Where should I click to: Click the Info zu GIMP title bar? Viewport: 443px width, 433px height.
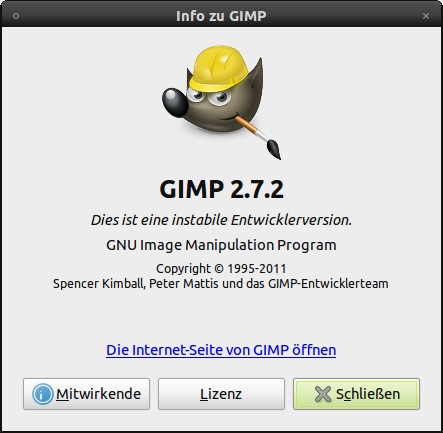coord(221,16)
